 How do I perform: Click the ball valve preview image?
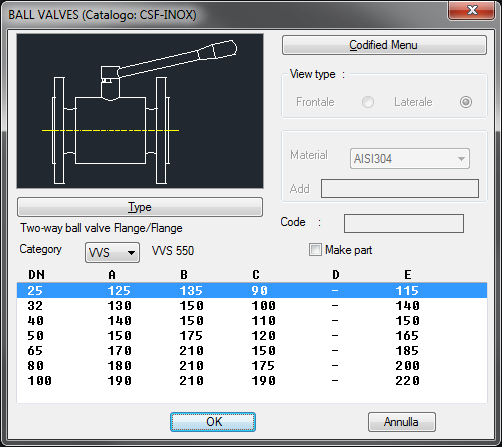pos(140,111)
